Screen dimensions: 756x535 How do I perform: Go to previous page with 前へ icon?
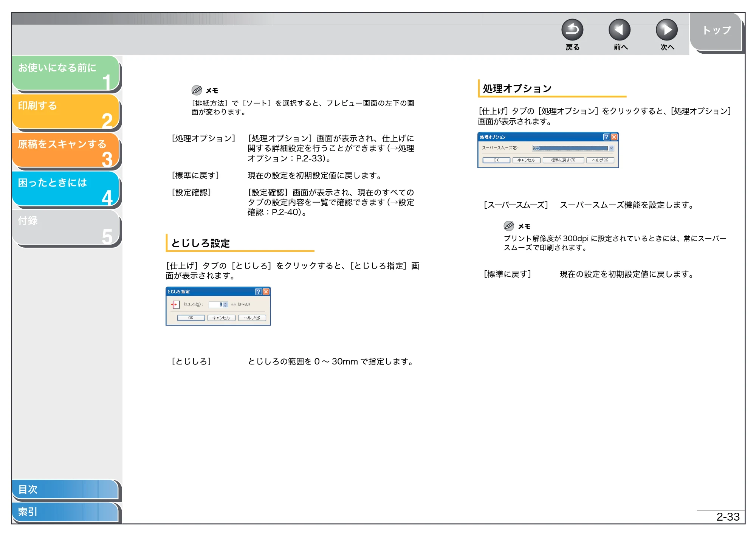point(619,30)
